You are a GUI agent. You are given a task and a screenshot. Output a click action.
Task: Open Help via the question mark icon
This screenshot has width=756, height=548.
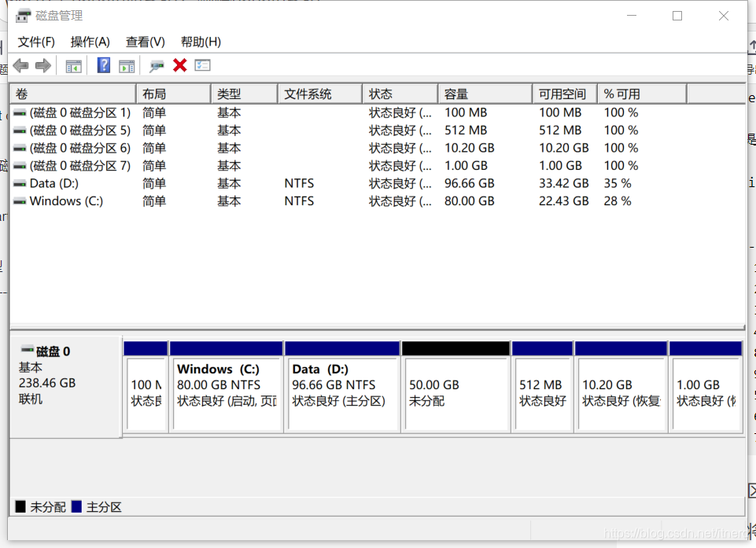[104, 65]
